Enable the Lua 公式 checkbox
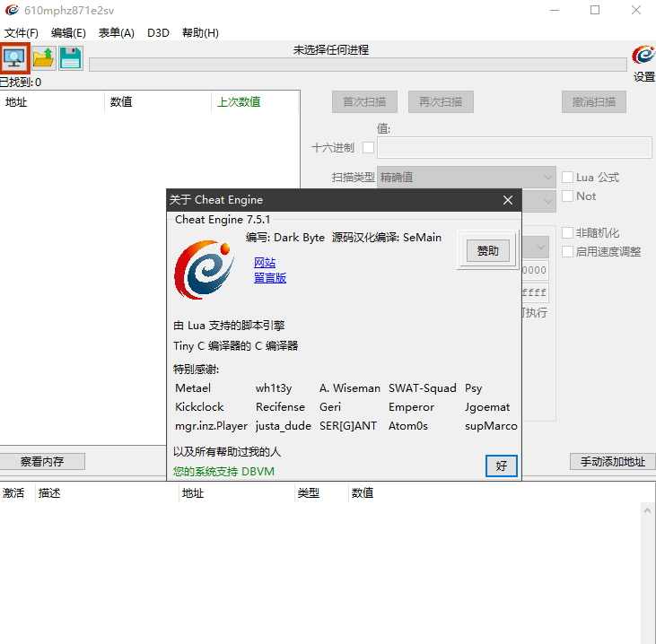The image size is (656, 644). click(x=567, y=178)
